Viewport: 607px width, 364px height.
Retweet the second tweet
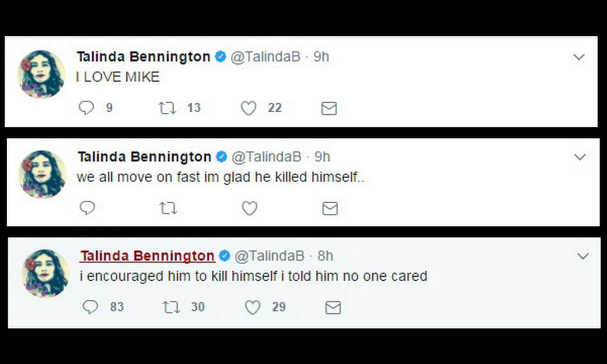pos(168,208)
